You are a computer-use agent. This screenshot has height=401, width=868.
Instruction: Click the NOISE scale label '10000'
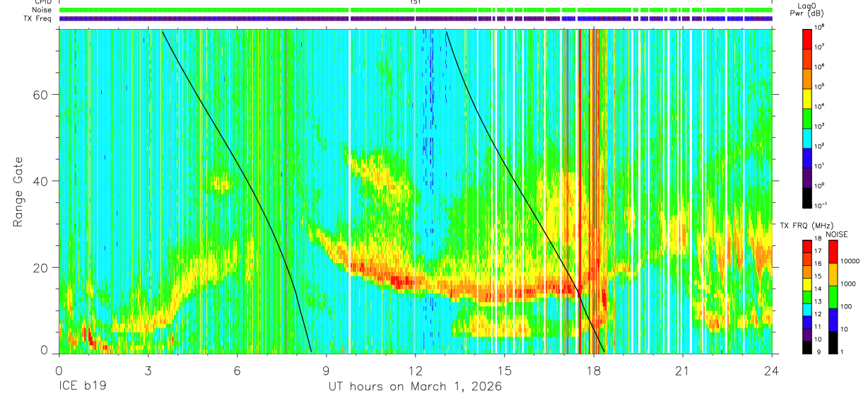tap(850, 262)
